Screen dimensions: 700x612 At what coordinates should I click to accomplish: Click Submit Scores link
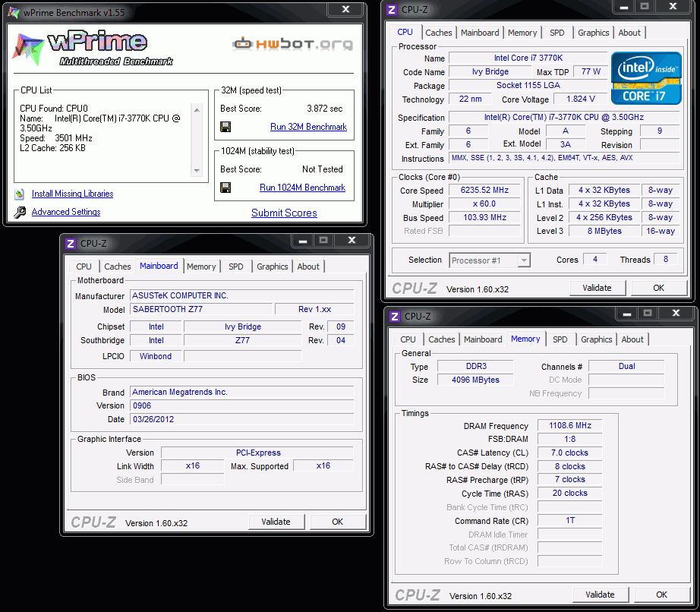pos(284,213)
